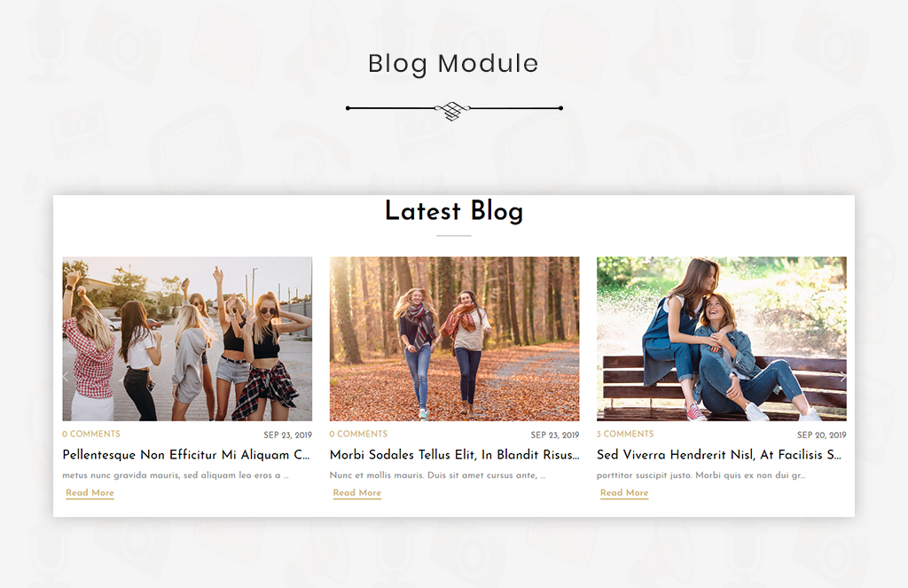Image resolution: width=908 pixels, height=588 pixels.
Task: Open the dancing girls blog thumbnail
Action: pyautogui.click(x=187, y=339)
